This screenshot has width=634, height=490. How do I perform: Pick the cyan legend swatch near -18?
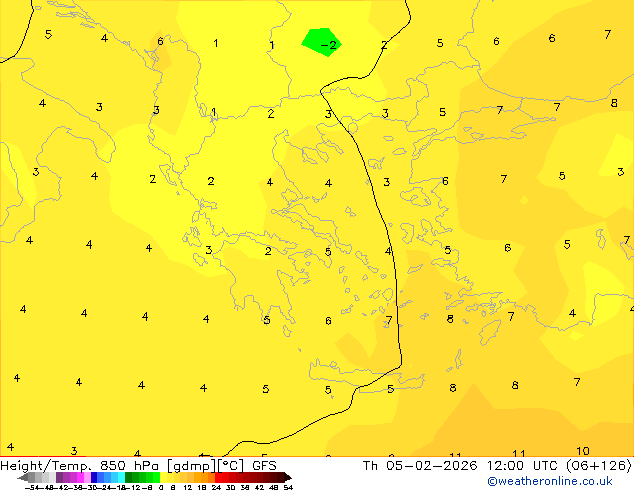point(121,477)
